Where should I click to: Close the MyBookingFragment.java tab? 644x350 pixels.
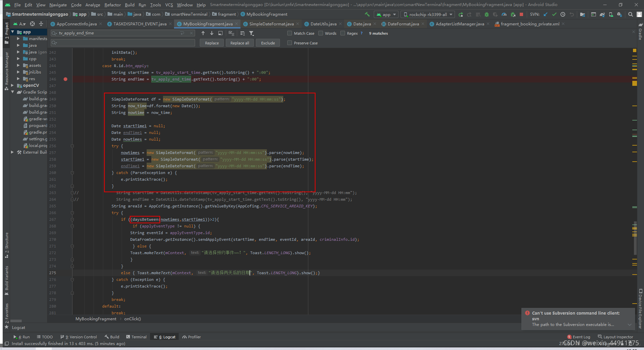click(236, 24)
